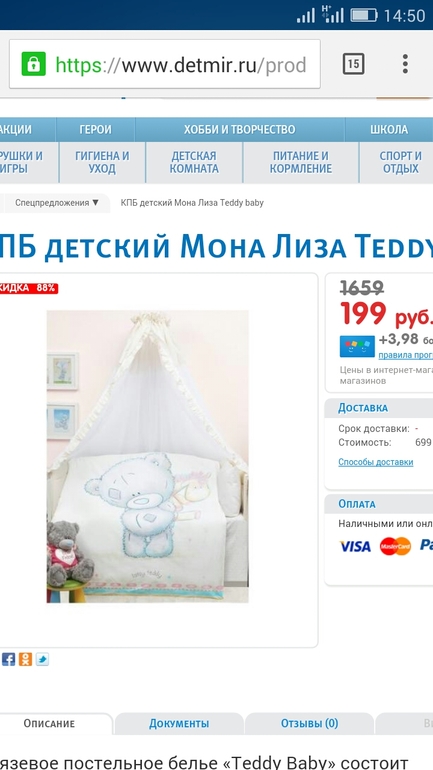Open the Хобби и творчество section
This screenshot has height=770, width=433.
click(x=240, y=130)
